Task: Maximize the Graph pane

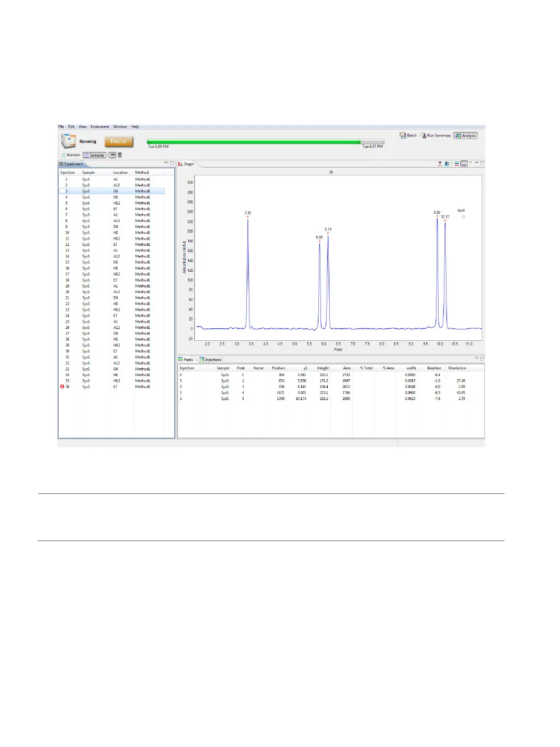Action: 482,163
